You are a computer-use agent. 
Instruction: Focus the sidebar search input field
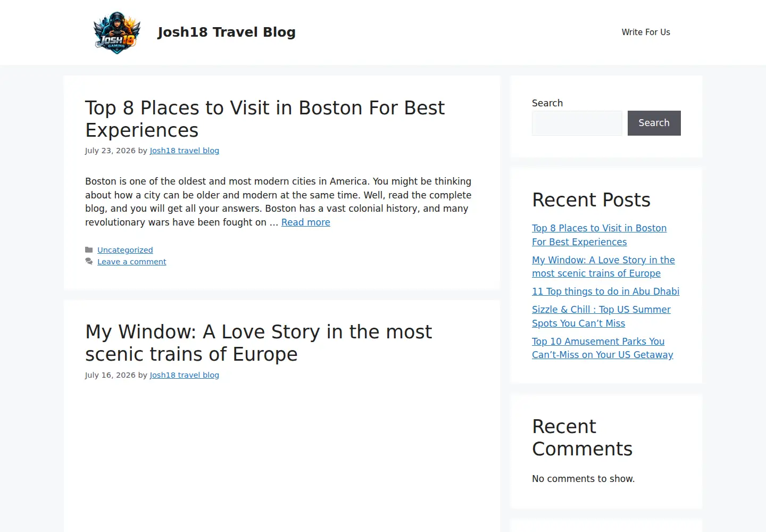pyautogui.click(x=577, y=123)
